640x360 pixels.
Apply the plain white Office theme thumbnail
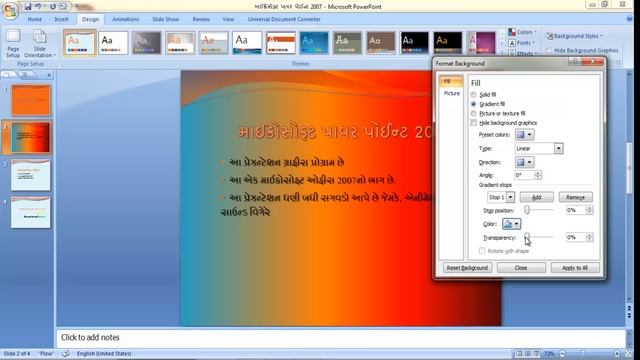(113, 43)
